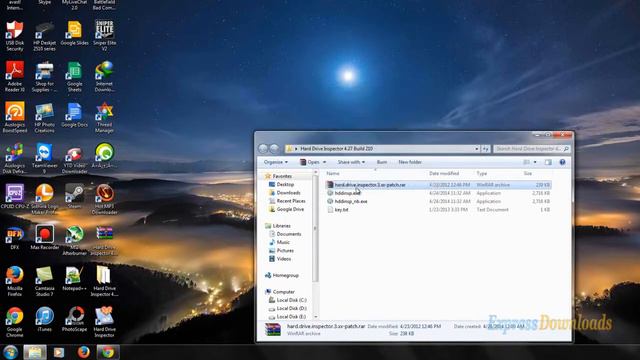The image size is (640, 360).
Task: Open HP Deskjet 2520 series shortcut
Action: click(44, 36)
